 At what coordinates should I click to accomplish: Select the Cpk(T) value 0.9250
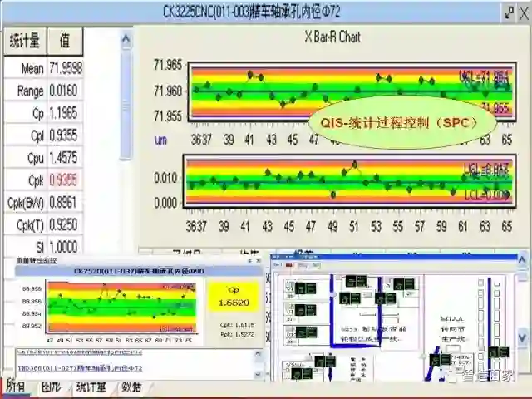tap(63, 224)
